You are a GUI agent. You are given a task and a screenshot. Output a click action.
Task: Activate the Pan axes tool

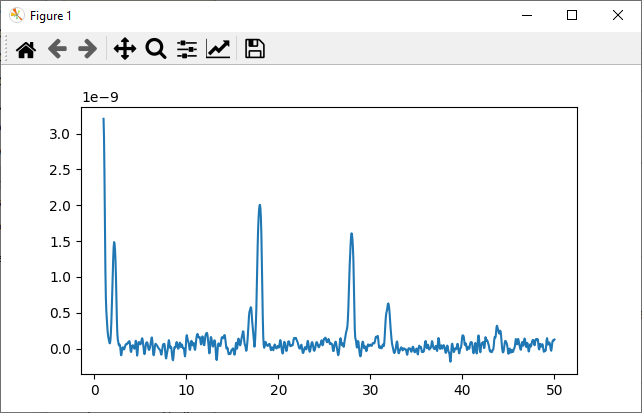(x=124, y=49)
